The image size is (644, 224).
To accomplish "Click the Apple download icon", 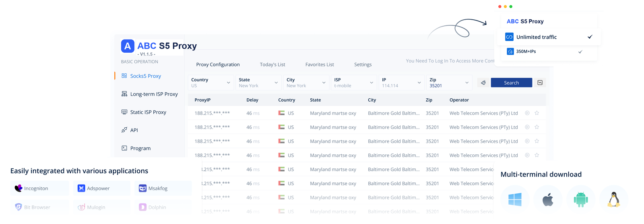I will [548, 199].
